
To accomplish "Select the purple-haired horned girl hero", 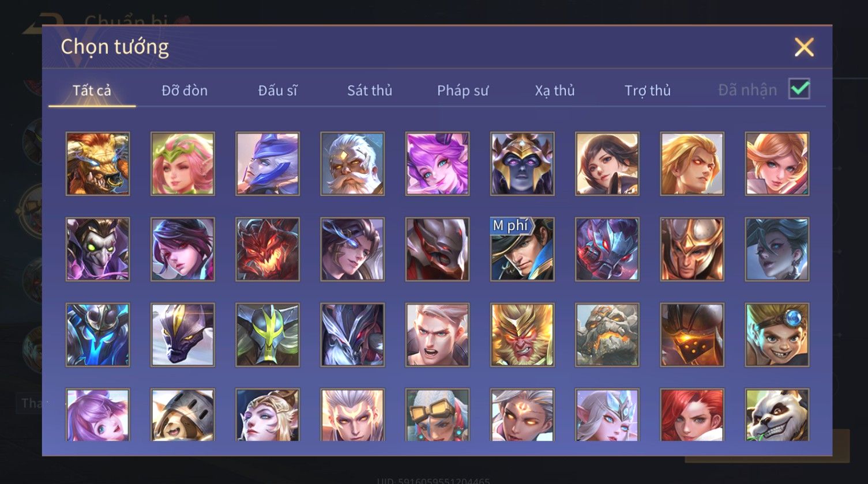I will click(x=437, y=164).
